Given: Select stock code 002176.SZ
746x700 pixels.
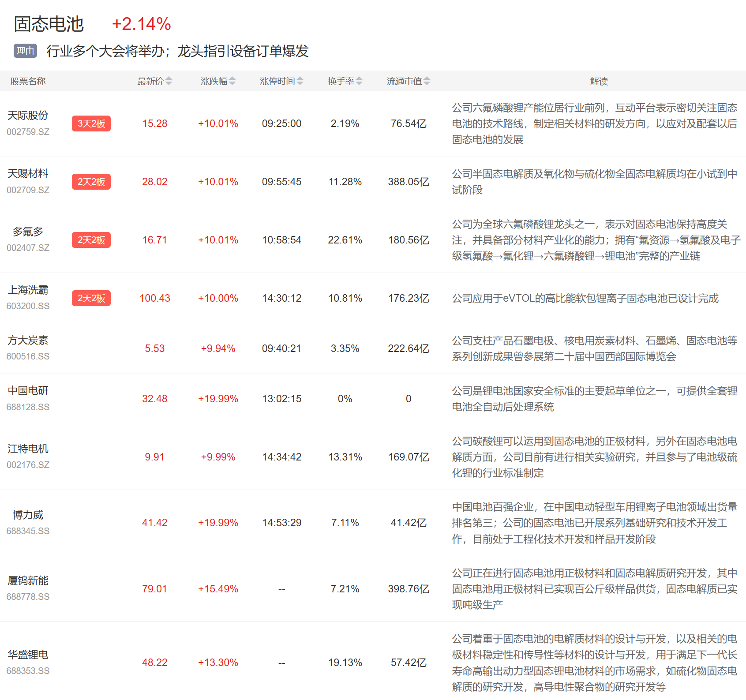Looking at the screenshot, I should (x=28, y=465).
